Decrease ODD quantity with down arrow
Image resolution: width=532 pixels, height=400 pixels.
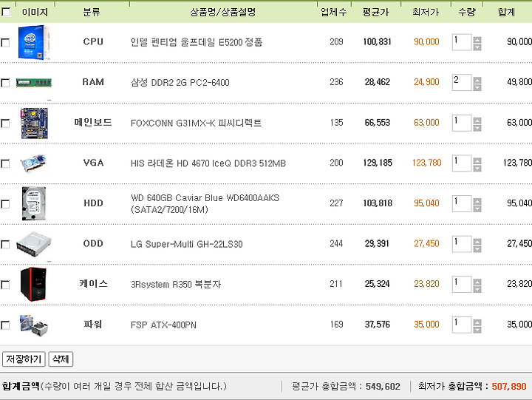click(x=477, y=249)
